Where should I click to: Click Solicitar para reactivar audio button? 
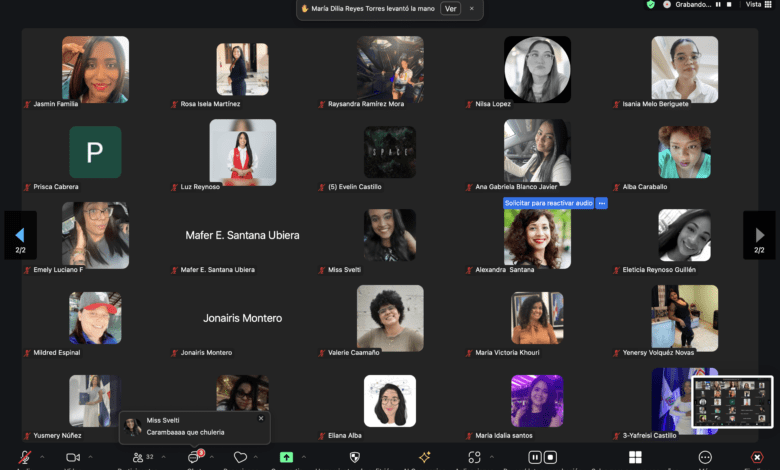[x=549, y=203]
